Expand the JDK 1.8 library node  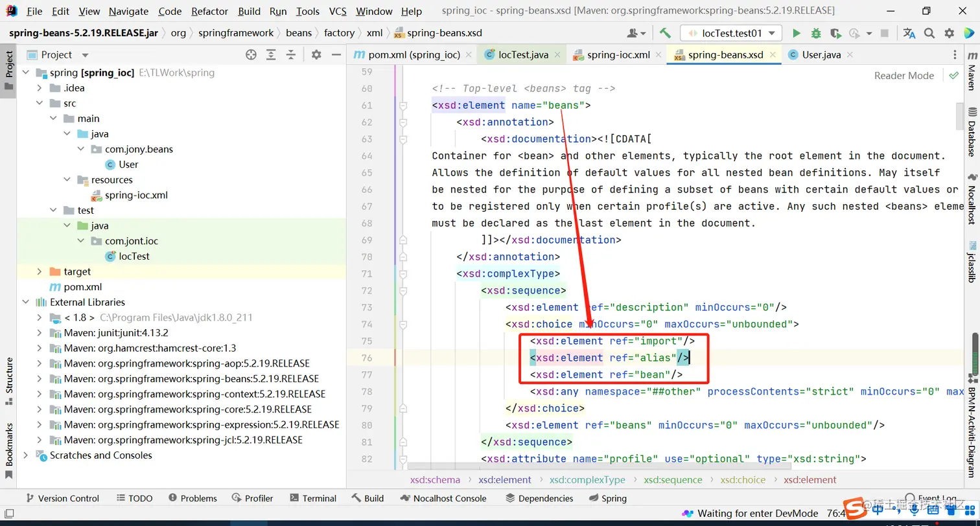[40, 318]
